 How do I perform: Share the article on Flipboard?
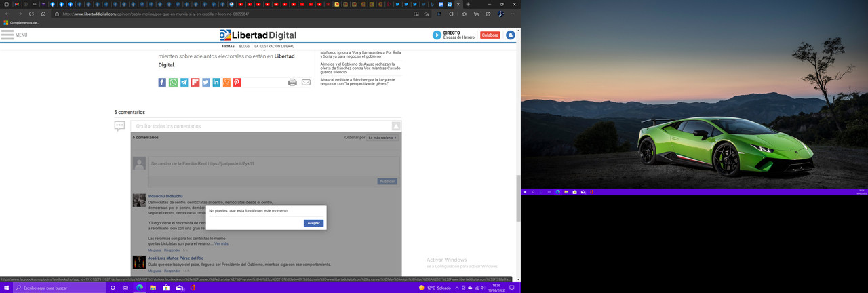pos(195,82)
